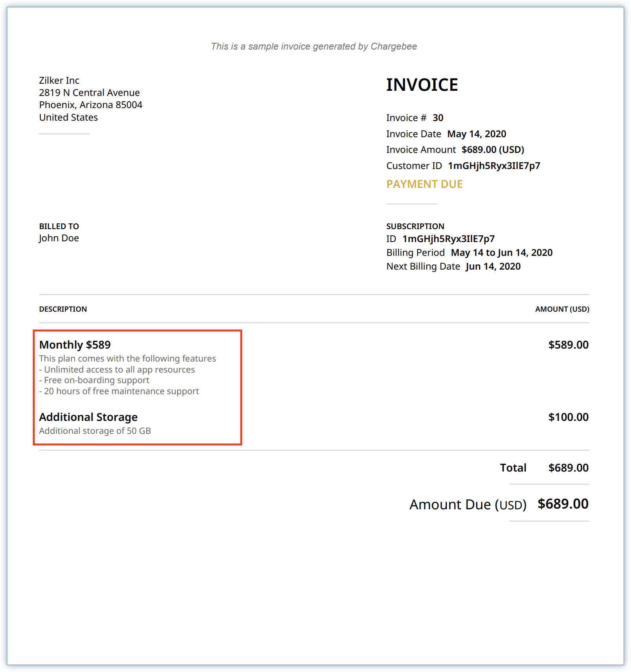631x672 pixels.
Task: Click the Amount Due $689.00 figure
Action: (563, 504)
